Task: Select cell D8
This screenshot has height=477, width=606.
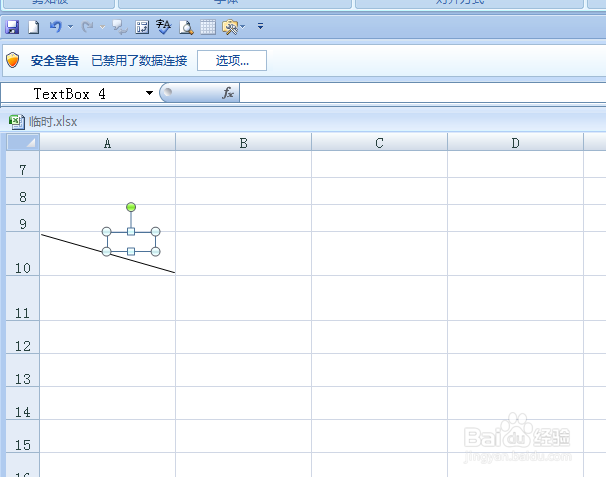Action: tap(516, 191)
